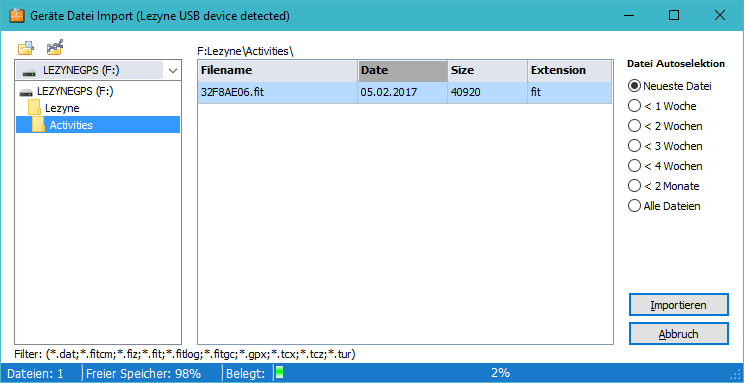Click the folder with chart icon
This screenshot has width=744, height=383.
[55, 47]
